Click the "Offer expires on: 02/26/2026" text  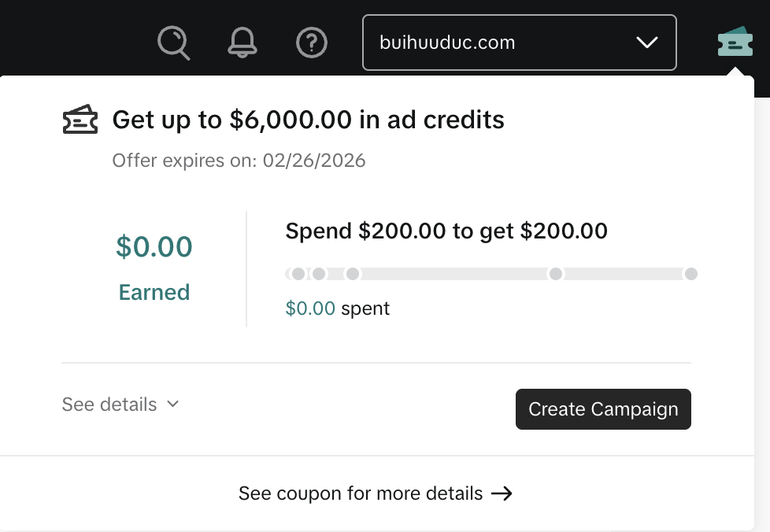point(239,161)
